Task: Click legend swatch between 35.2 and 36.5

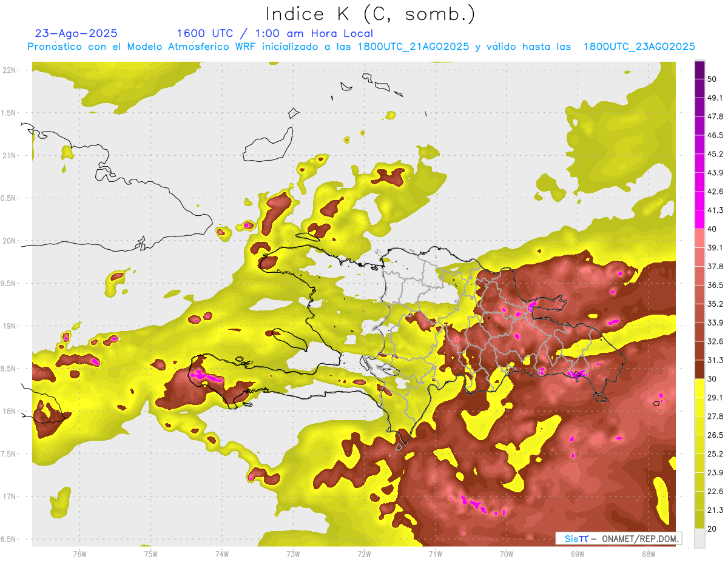Action: pos(699,295)
